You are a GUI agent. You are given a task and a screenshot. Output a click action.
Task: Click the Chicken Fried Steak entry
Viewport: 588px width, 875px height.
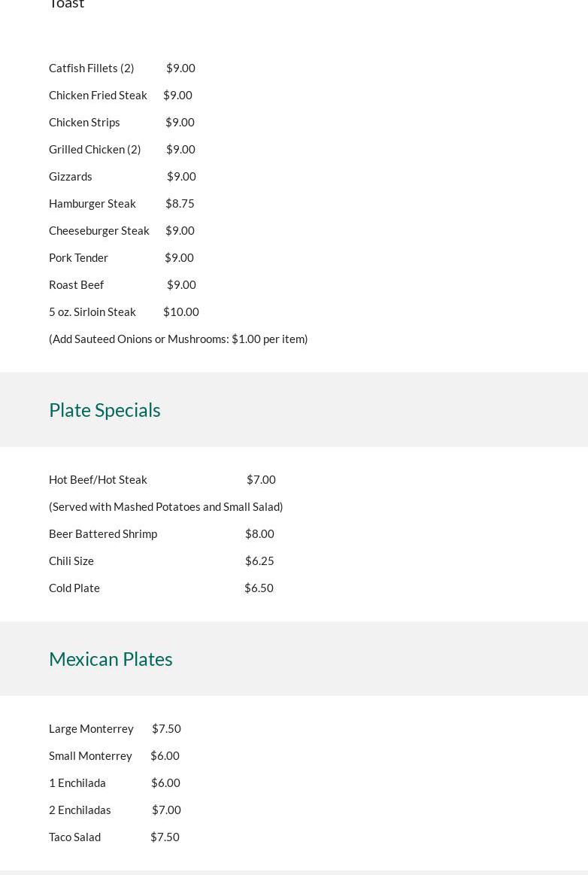(x=98, y=96)
